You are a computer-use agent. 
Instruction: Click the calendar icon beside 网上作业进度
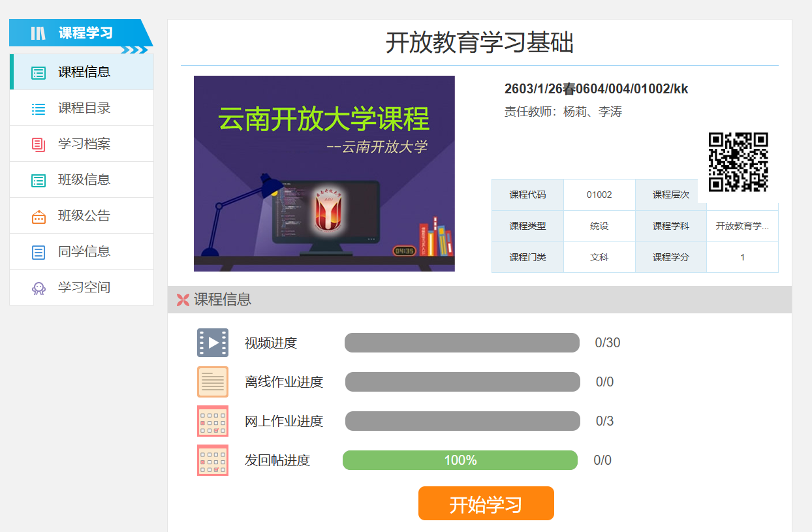[x=213, y=421]
